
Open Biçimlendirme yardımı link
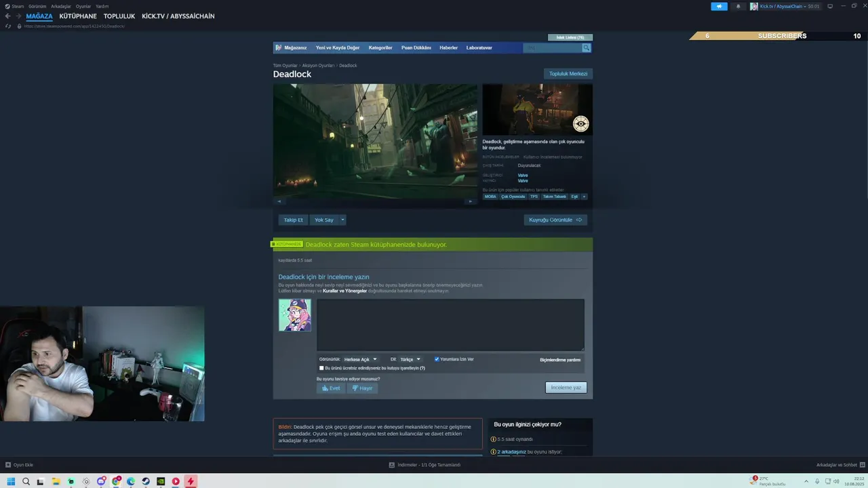560,360
